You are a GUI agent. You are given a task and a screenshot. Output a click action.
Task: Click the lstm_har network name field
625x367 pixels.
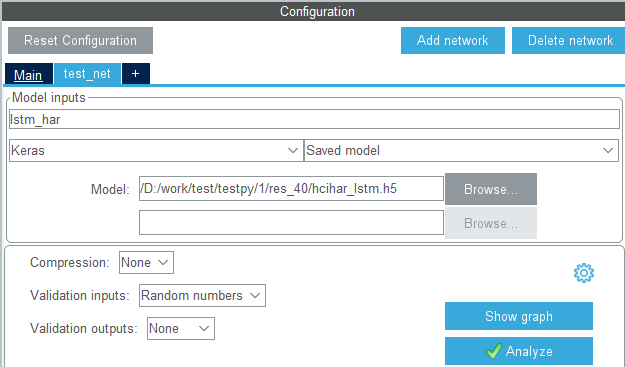(314, 119)
